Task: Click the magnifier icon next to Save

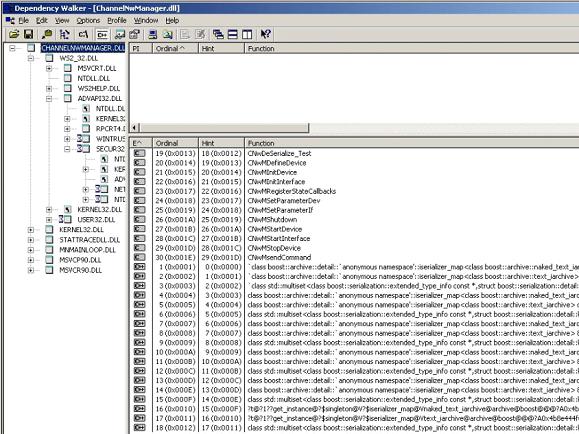Action: point(47,34)
